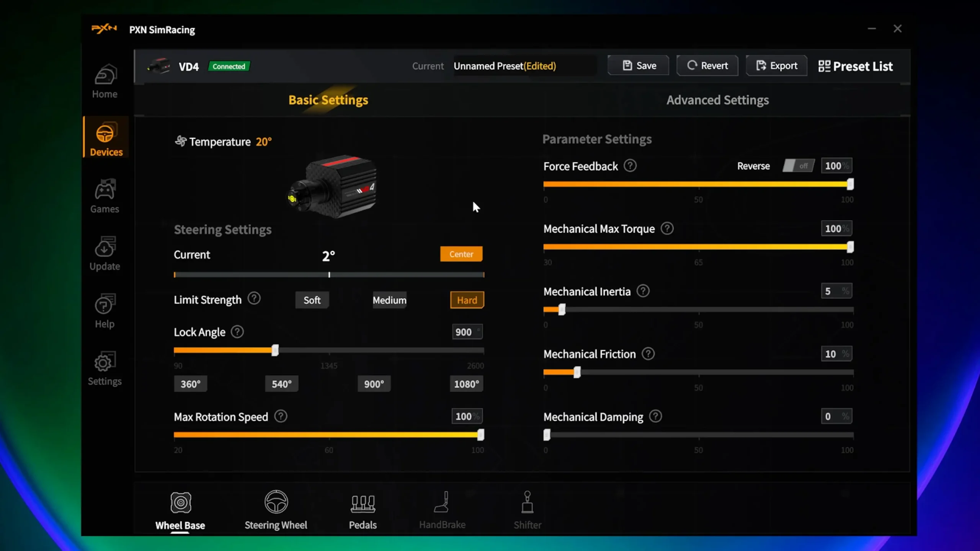
Task: Click the help icon next to Mechanical Friction
Action: [648, 354]
